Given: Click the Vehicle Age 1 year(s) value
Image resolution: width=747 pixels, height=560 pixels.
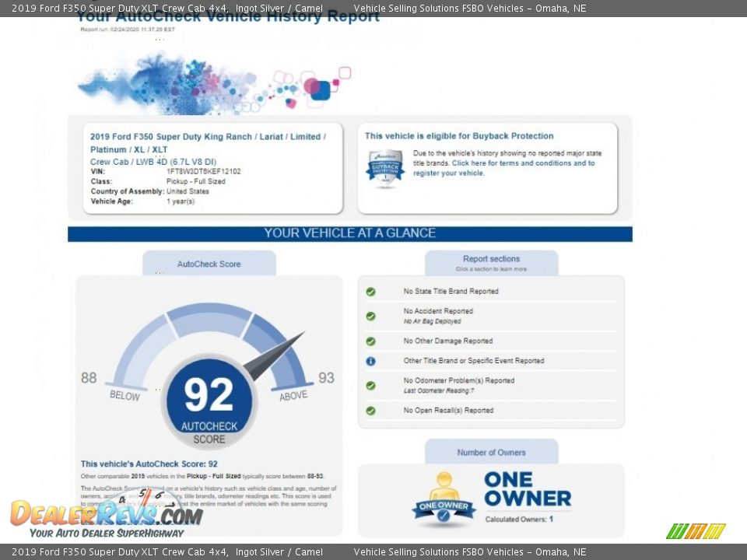Looking at the screenshot, I should click(181, 201).
